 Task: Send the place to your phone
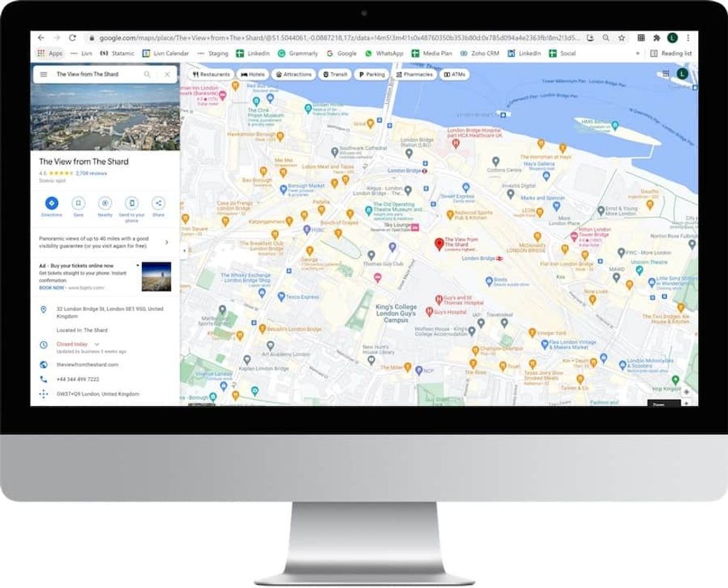pyautogui.click(x=132, y=202)
